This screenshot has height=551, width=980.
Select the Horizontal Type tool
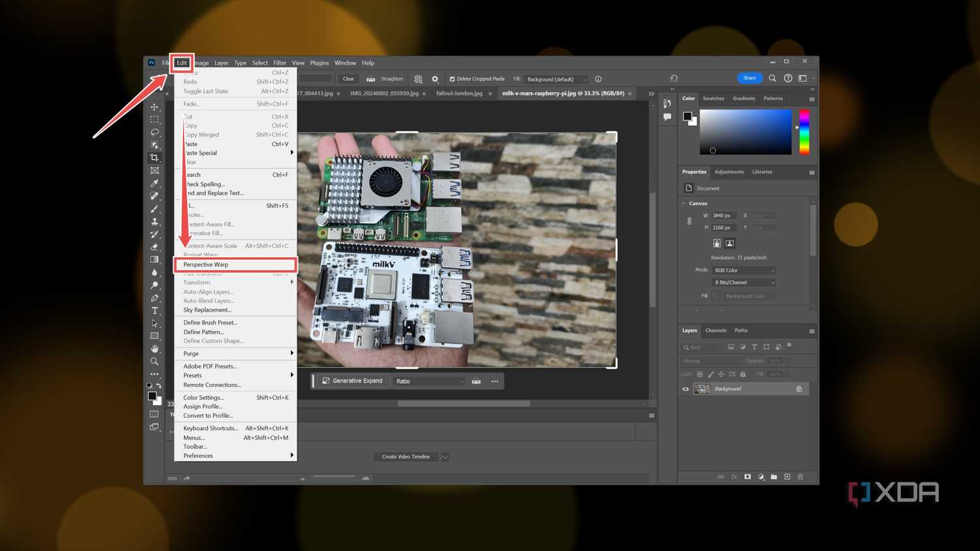coord(154,311)
